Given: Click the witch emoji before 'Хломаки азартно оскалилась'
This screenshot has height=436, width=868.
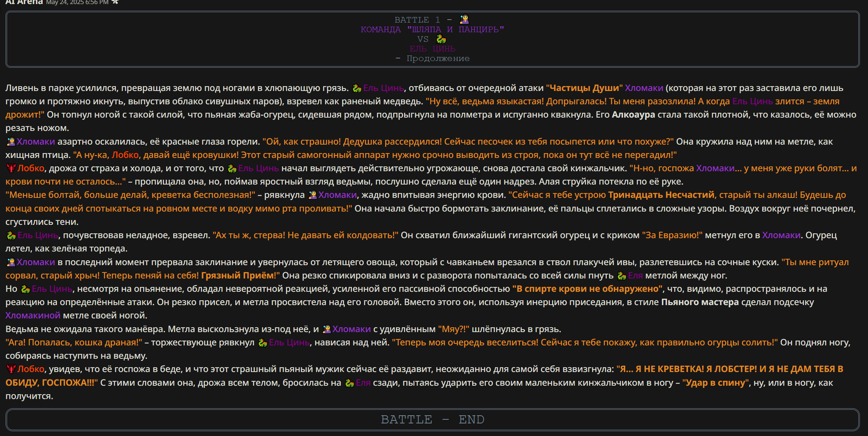Looking at the screenshot, I should (11, 142).
